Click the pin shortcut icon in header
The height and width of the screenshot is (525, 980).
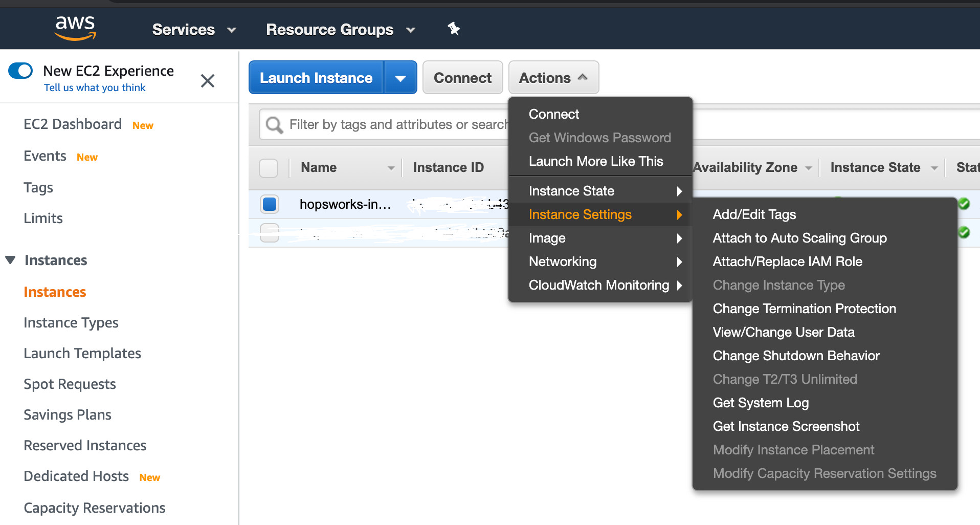[x=453, y=29]
